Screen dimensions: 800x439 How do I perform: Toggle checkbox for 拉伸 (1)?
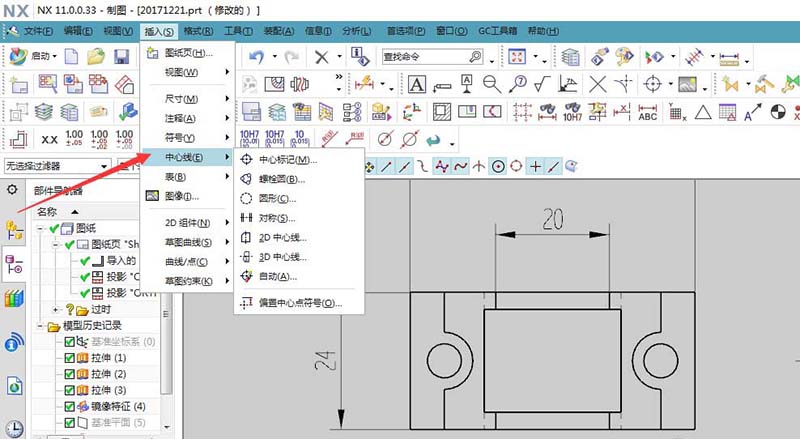(x=69, y=358)
